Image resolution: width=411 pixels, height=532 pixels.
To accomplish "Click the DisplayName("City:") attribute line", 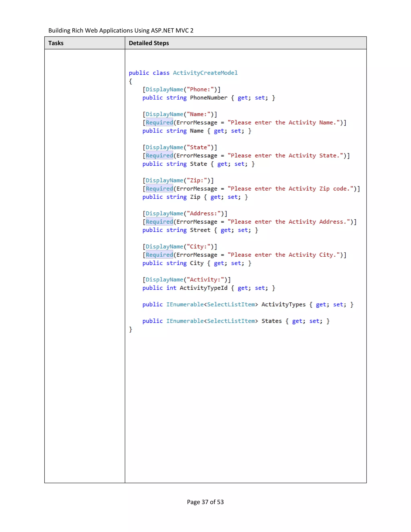I will pos(180,247).
